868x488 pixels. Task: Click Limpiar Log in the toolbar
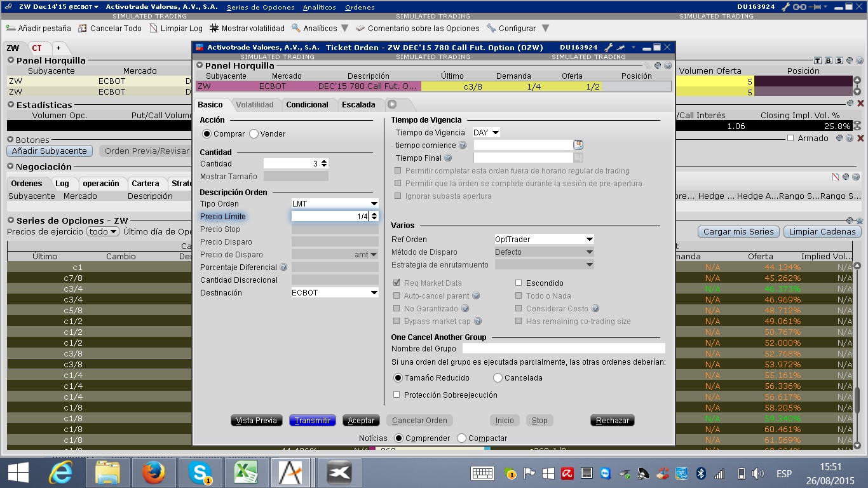176,29
